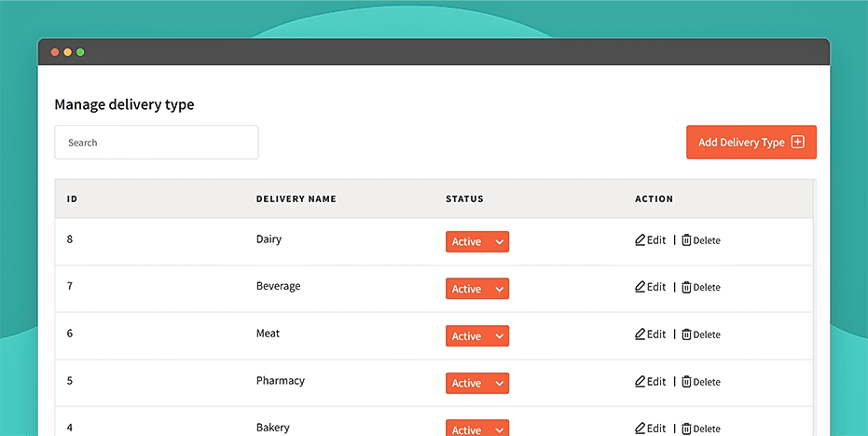
Task: Click the trash icon in Dairy row
Action: pos(686,240)
